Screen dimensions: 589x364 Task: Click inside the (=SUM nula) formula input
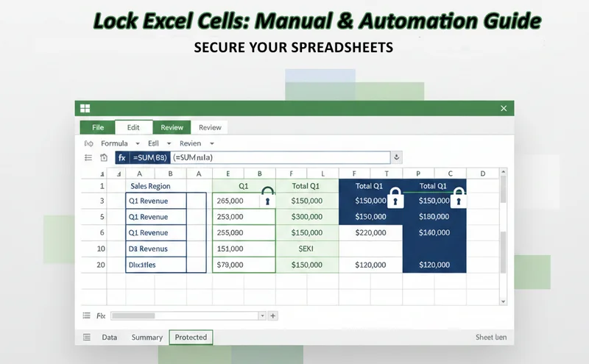tap(281, 157)
